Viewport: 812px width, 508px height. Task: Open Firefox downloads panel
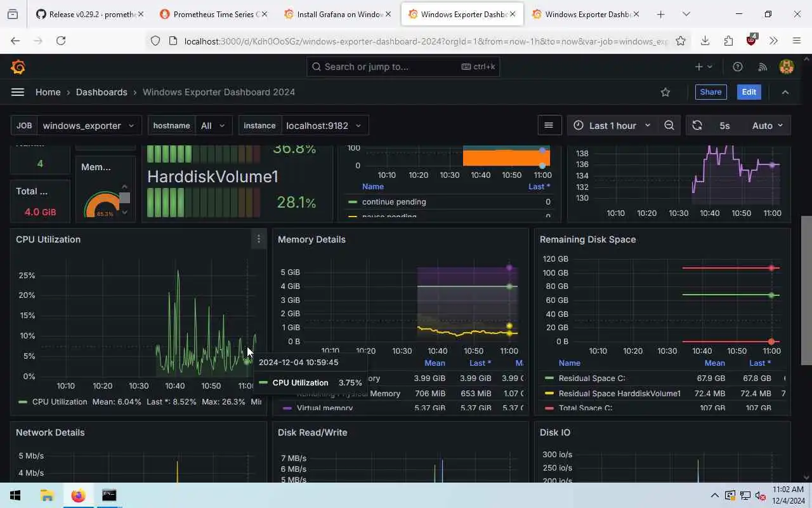[x=705, y=41]
